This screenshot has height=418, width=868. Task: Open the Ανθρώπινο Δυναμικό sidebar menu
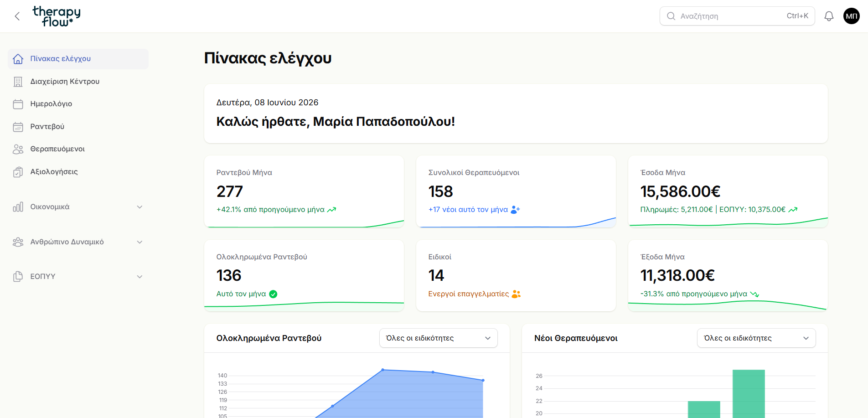point(78,242)
